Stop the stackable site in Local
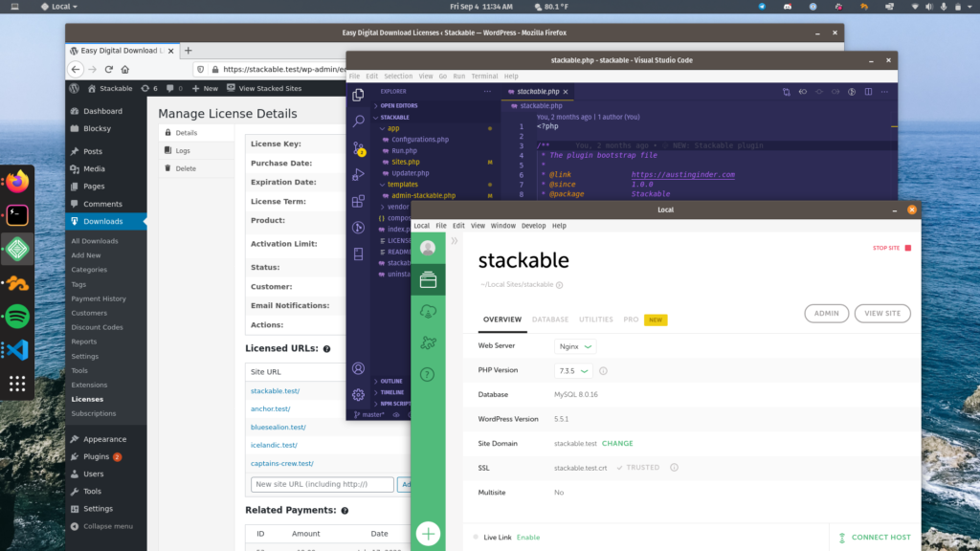Screen dimensions: 980x551 pos(891,248)
